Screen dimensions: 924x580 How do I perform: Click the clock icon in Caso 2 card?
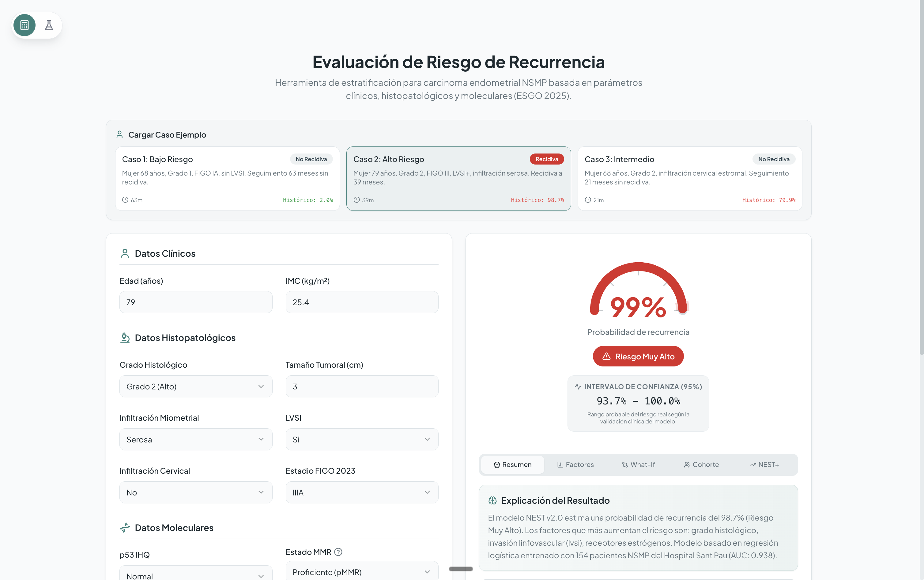356,199
